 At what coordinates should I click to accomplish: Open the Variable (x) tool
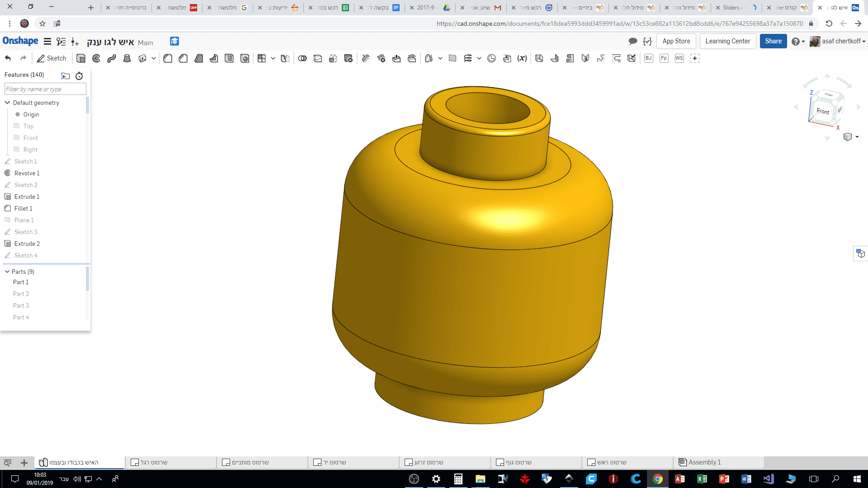tap(522, 58)
